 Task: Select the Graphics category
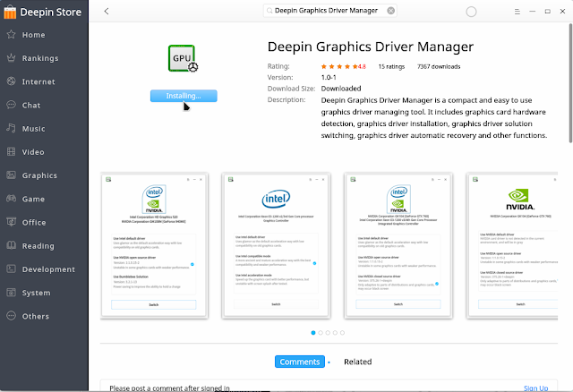(x=39, y=175)
